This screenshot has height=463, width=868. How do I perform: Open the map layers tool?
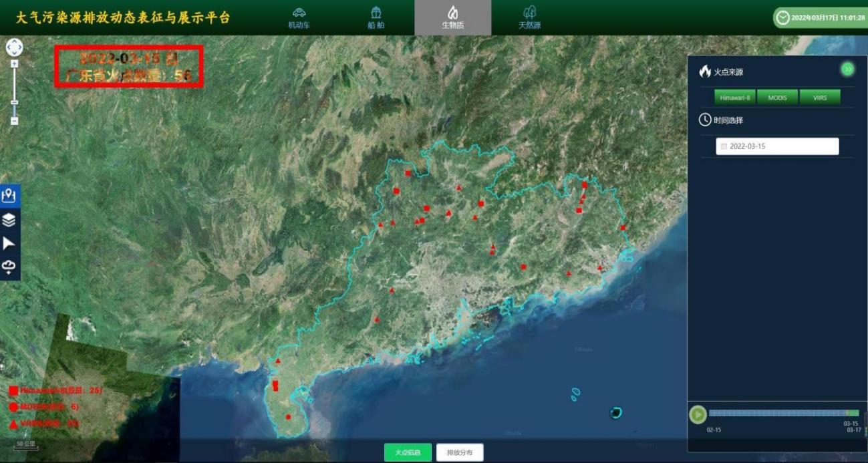pyautogui.click(x=9, y=220)
